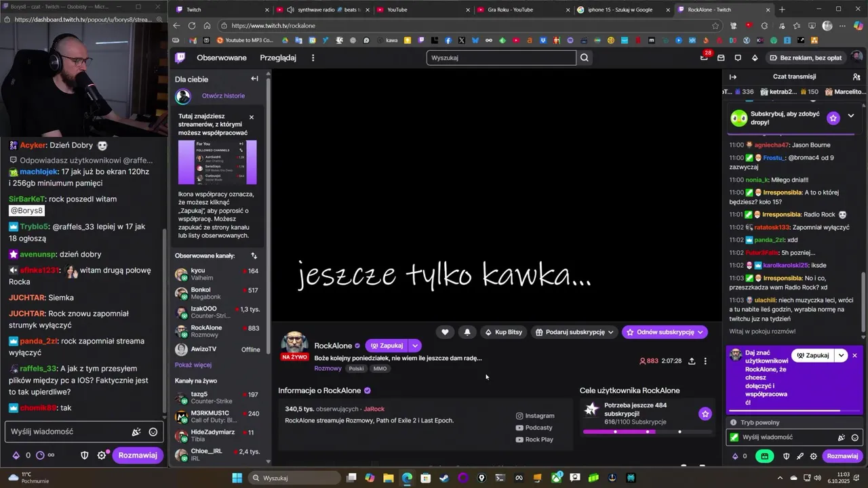Screen dimensions: 868x488
Task: Click the Twitch search input field
Action: point(501,58)
